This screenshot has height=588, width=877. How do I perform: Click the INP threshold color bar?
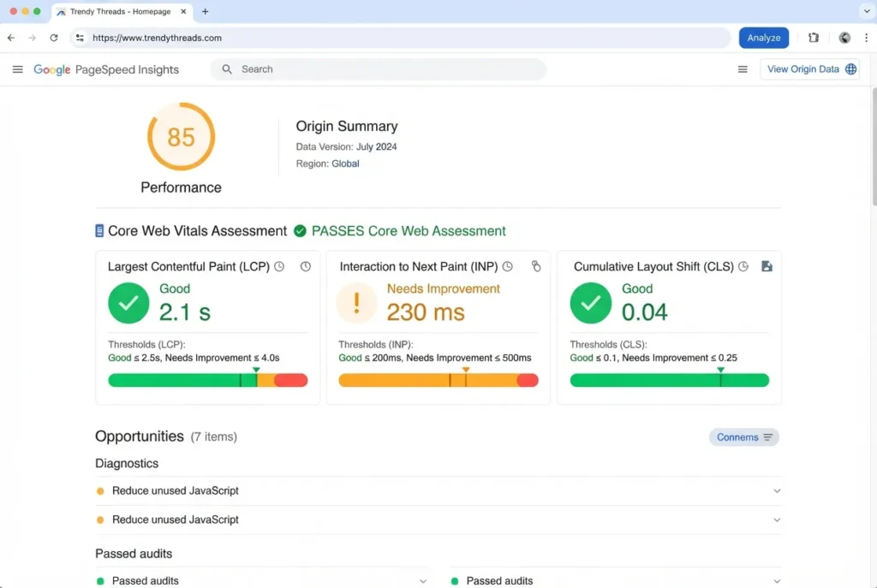click(x=438, y=380)
